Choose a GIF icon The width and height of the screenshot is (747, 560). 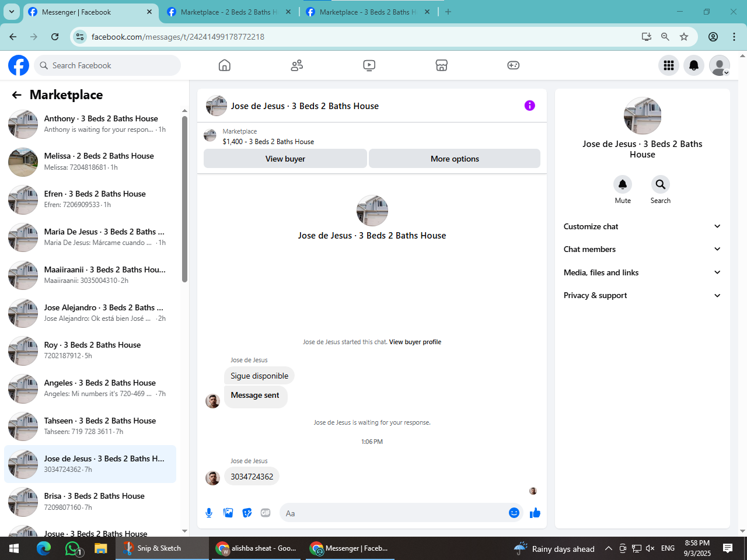coord(266,513)
